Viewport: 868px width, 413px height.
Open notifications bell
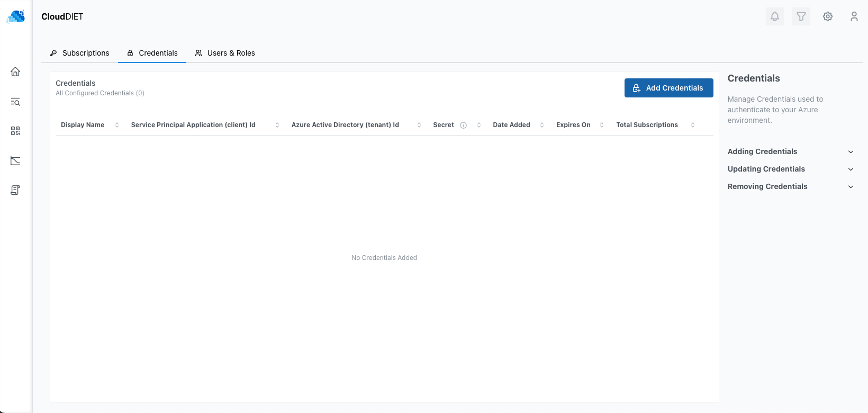(x=775, y=16)
